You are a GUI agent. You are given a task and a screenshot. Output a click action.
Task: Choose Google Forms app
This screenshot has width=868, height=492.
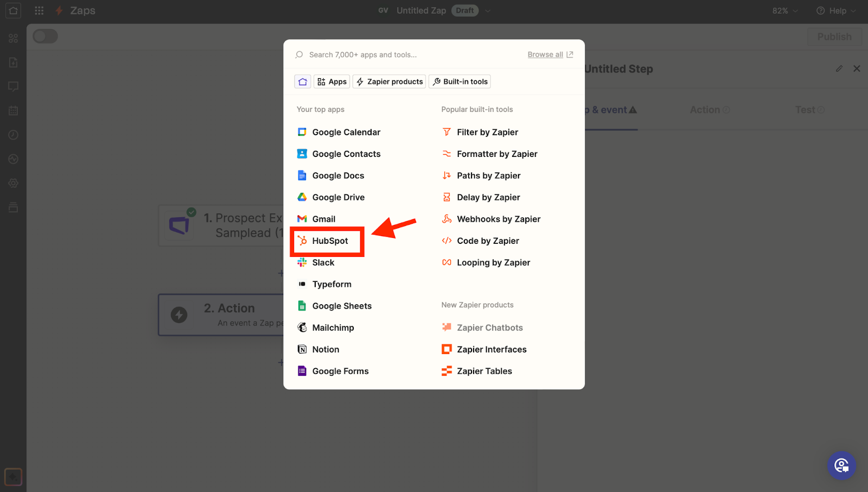tap(333, 371)
